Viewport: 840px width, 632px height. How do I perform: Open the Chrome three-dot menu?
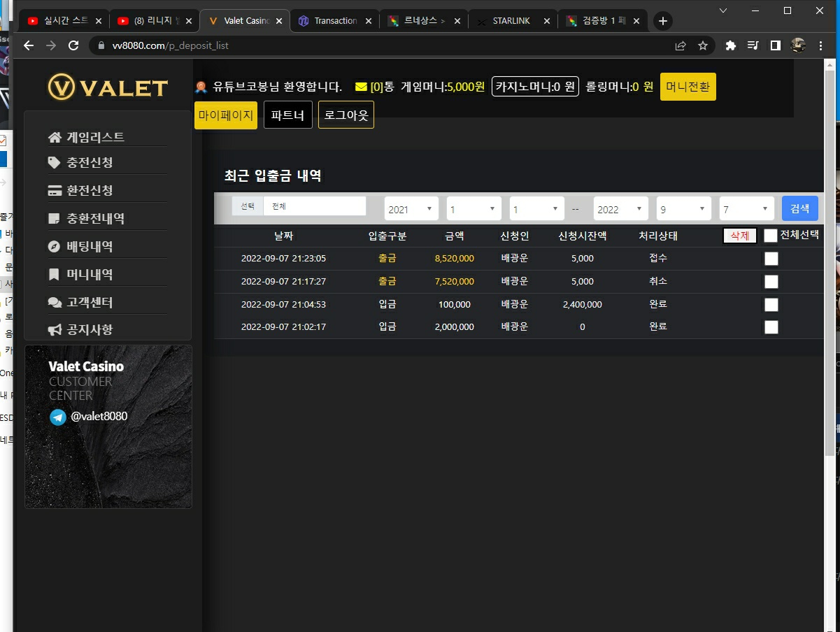click(x=821, y=45)
